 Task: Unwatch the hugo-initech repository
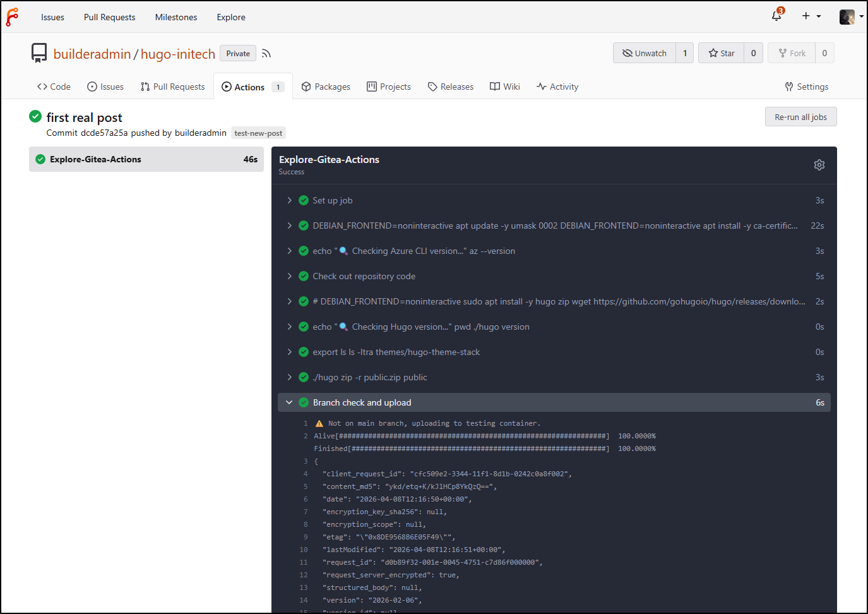coord(645,53)
